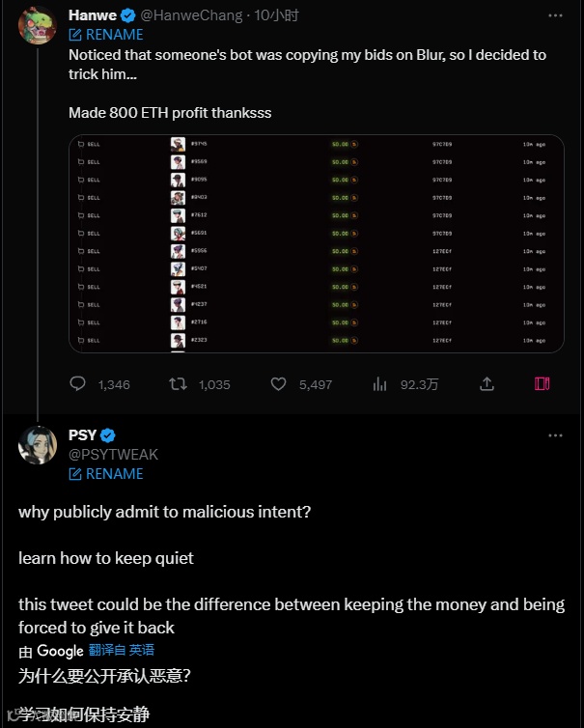The image size is (584, 728).
Task: Open more options menu on PSY's tweet
Action: (555, 435)
